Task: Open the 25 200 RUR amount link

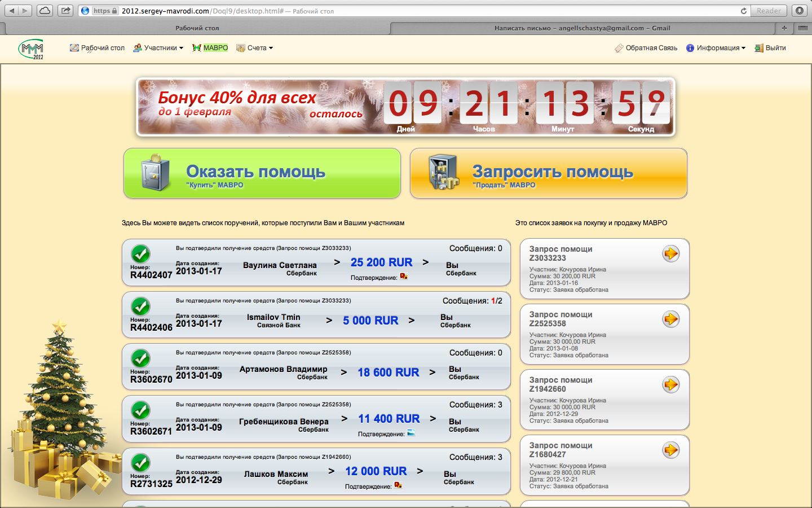Action: coord(382,262)
